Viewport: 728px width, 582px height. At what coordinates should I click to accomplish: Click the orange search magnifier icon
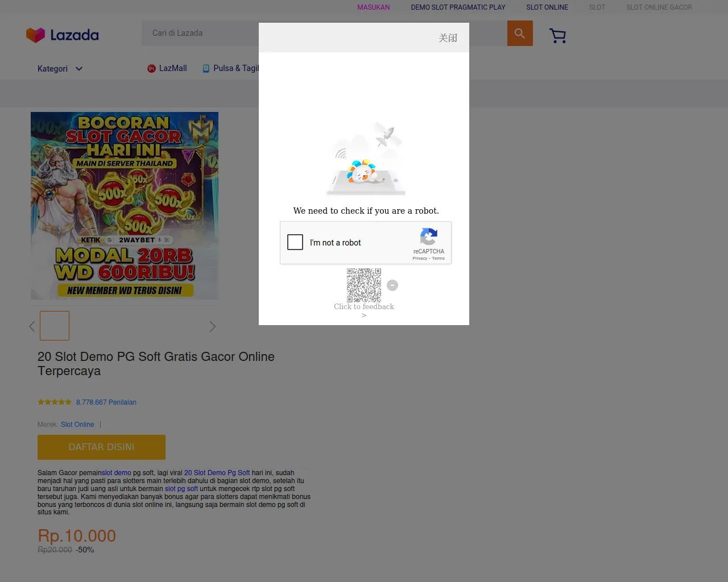[520, 34]
